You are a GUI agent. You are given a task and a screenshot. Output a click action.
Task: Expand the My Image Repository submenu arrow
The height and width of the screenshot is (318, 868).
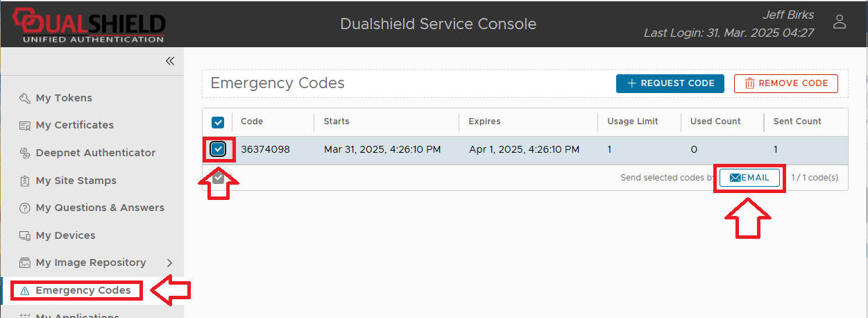point(170,263)
